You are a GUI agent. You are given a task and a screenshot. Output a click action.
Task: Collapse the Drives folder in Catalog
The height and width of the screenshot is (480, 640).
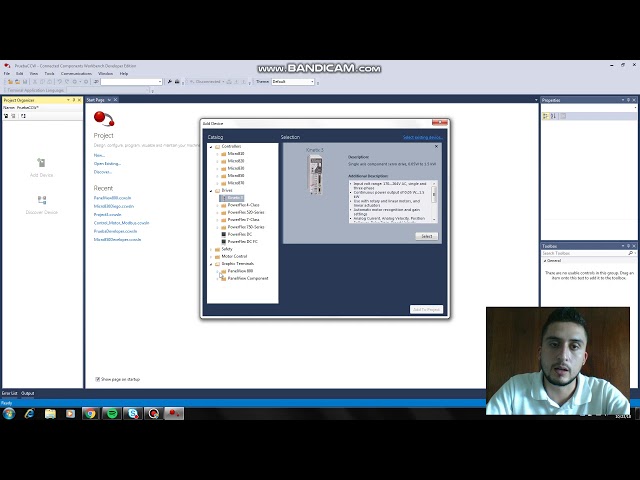[211, 191]
